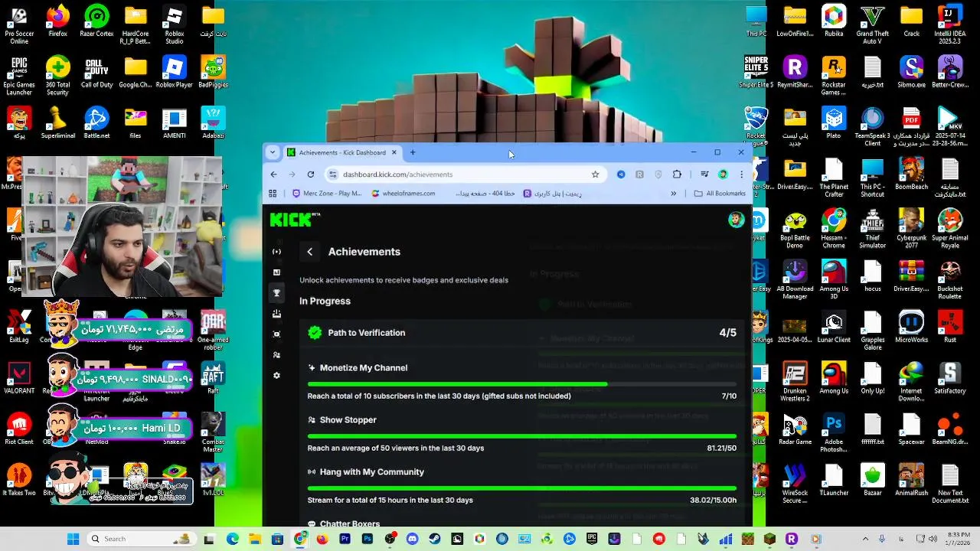The height and width of the screenshot is (551, 980).
Task: Select the trophy Achievements sidebar icon
Action: pyautogui.click(x=276, y=293)
